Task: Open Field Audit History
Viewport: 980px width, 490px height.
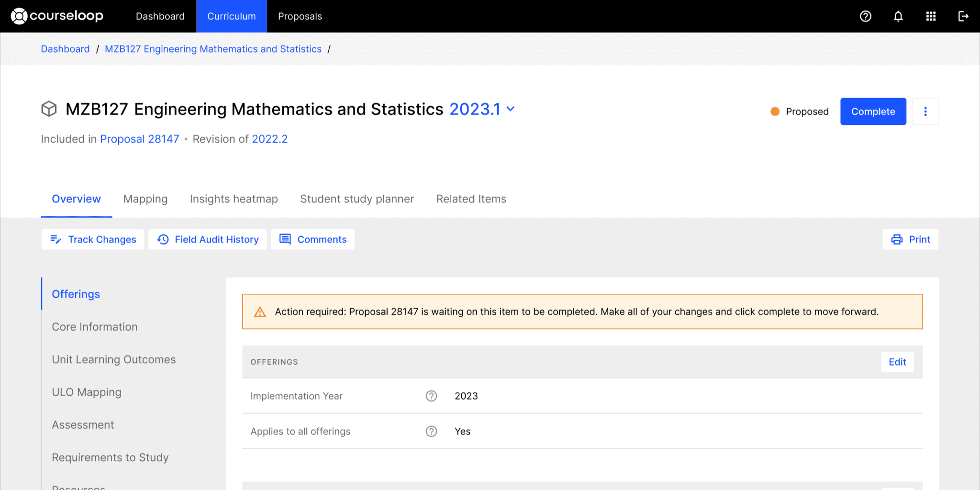Action: 208,239
